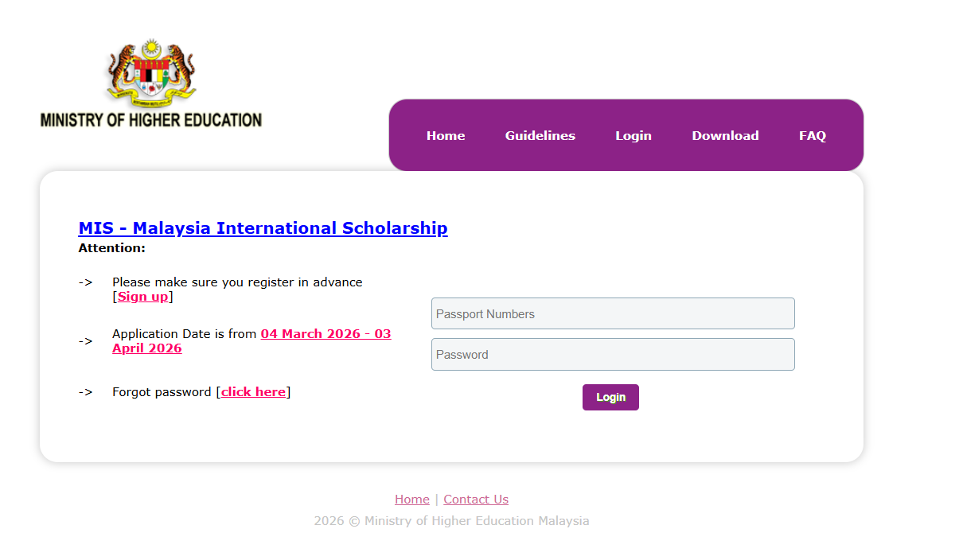Screen dimensions: 959x560
Task: Follow the Sign up link
Action: pos(143,297)
